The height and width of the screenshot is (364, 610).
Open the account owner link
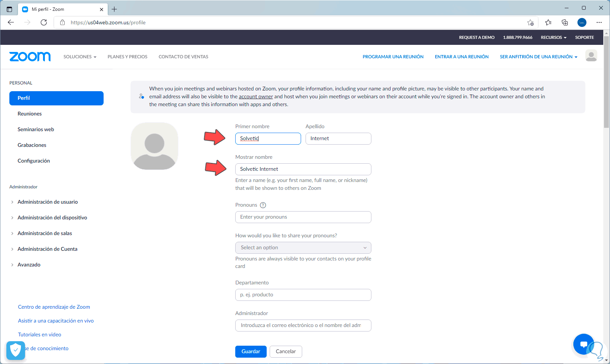[256, 96]
